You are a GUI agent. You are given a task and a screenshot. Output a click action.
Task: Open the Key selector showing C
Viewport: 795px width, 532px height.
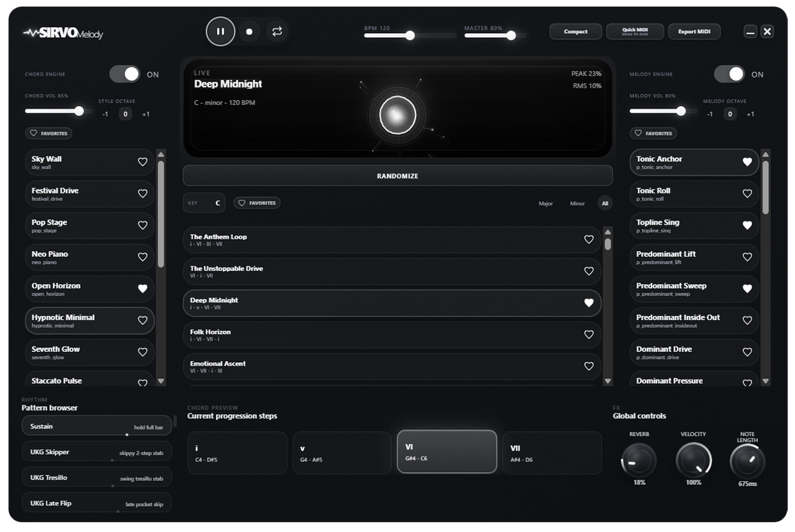204,203
